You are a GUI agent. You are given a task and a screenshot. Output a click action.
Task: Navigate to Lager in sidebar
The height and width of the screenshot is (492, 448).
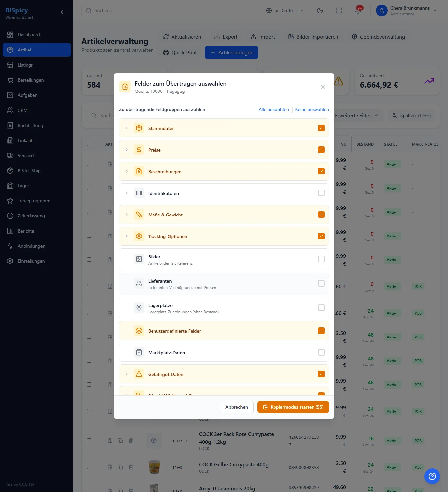37,186
